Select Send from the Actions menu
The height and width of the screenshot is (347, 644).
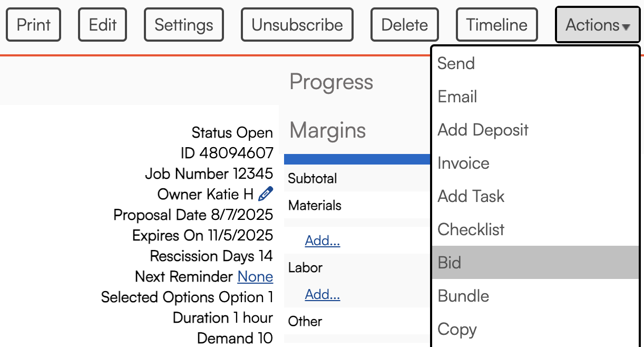(456, 63)
